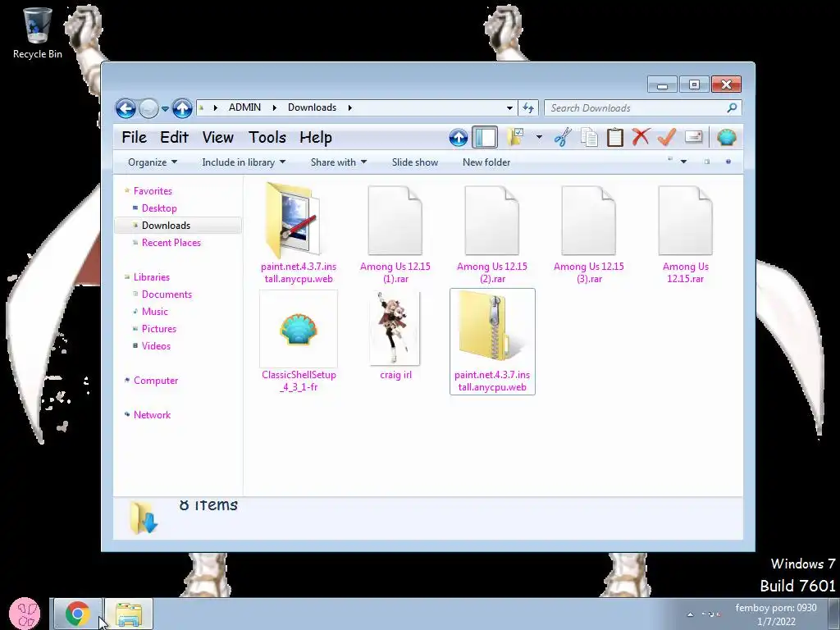
Task: Open Recycle Bin on the desktop
Action: (38, 33)
